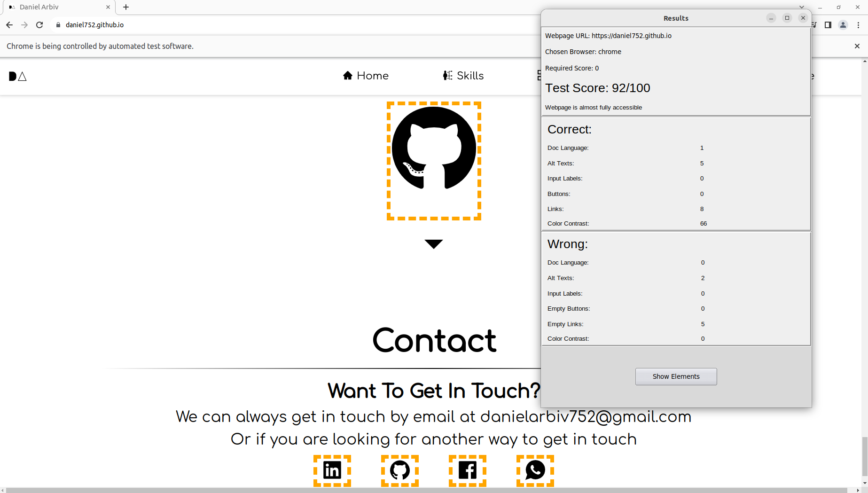Click 'Buttons:' label under Correct
This screenshot has width=868, height=493.
pos(558,194)
